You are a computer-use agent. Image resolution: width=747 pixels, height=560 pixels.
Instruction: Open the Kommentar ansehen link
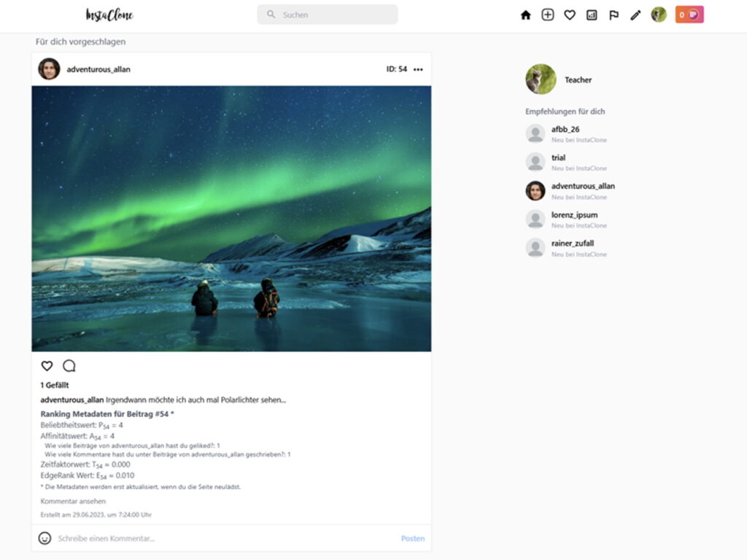[x=73, y=501]
